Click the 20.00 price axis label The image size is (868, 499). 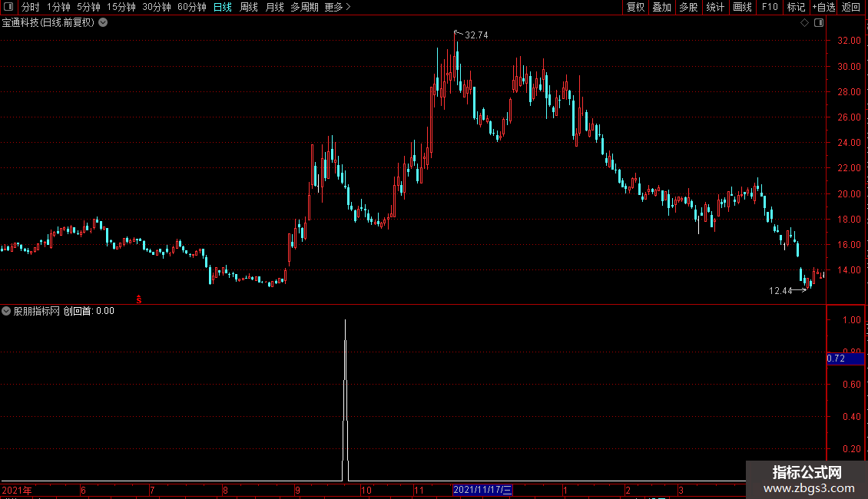(849, 193)
